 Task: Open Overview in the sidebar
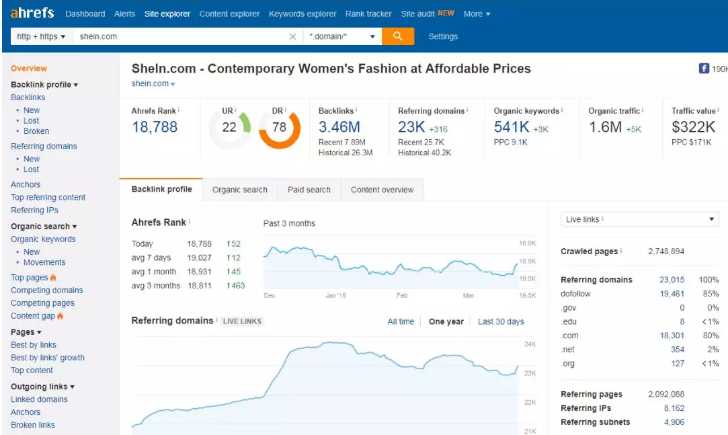[x=29, y=68]
